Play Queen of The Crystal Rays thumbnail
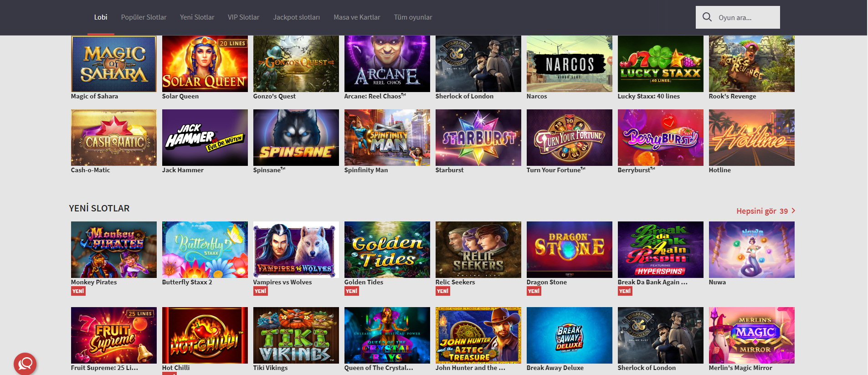 pos(387,335)
